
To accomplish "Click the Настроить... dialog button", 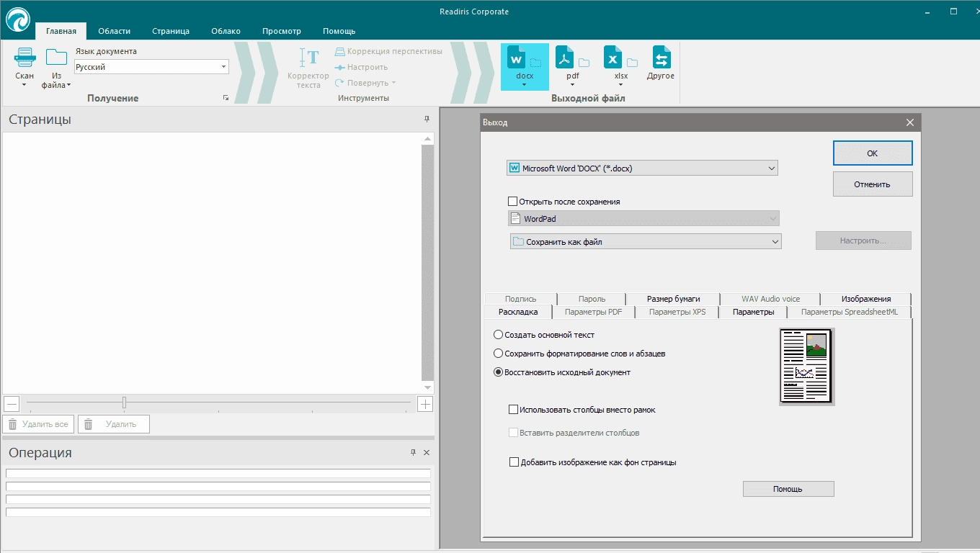I will tap(863, 240).
